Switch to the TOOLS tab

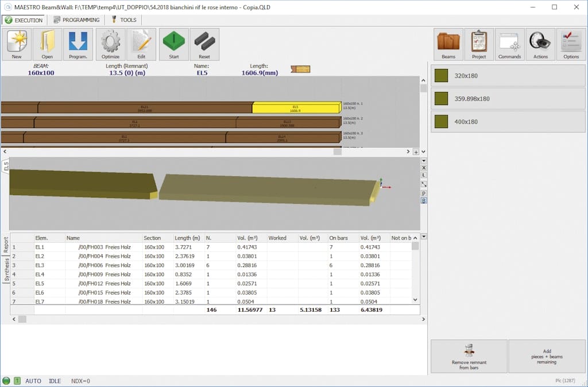pos(123,20)
